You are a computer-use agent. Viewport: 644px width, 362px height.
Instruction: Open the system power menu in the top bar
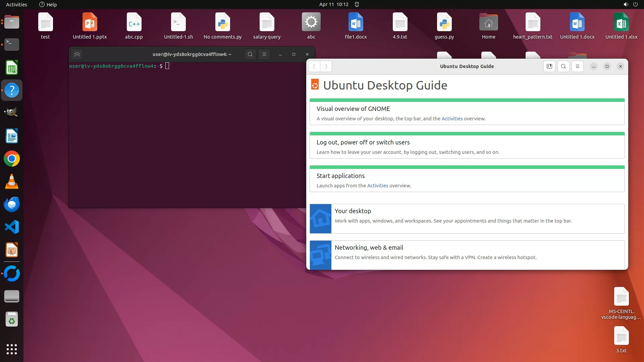click(x=635, y=4)
